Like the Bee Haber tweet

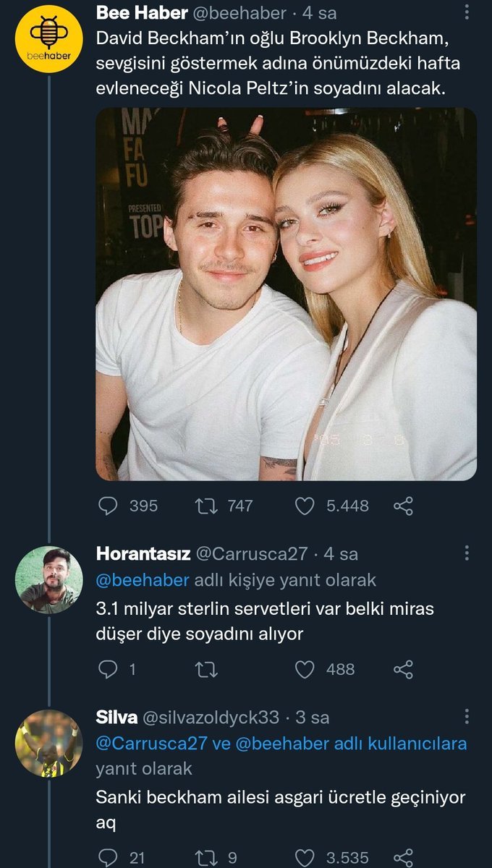[x=305, y=506]
